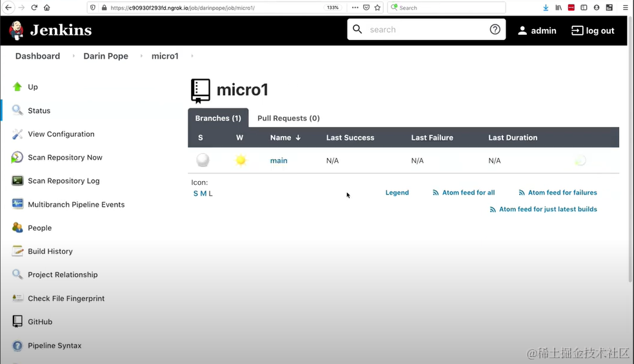The image size is (634, 364).
Task: Open View Configuration tools icon
Action: point(17,134)
